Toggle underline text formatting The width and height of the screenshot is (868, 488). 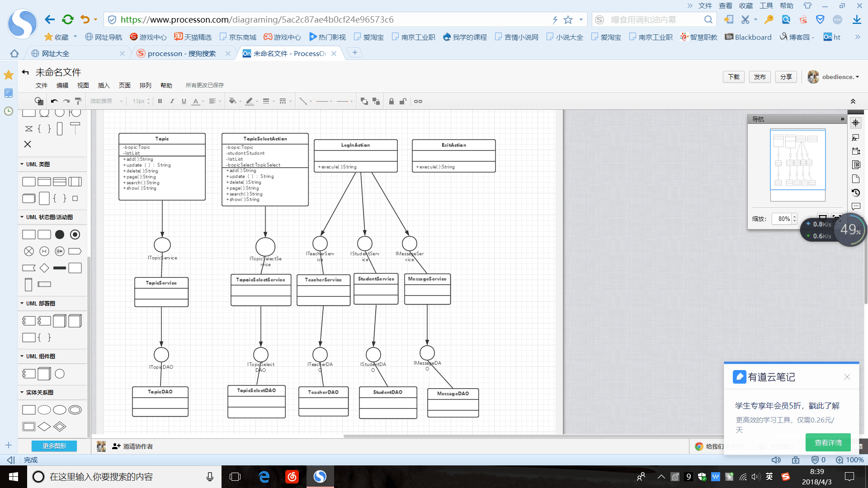click(184, 101)
